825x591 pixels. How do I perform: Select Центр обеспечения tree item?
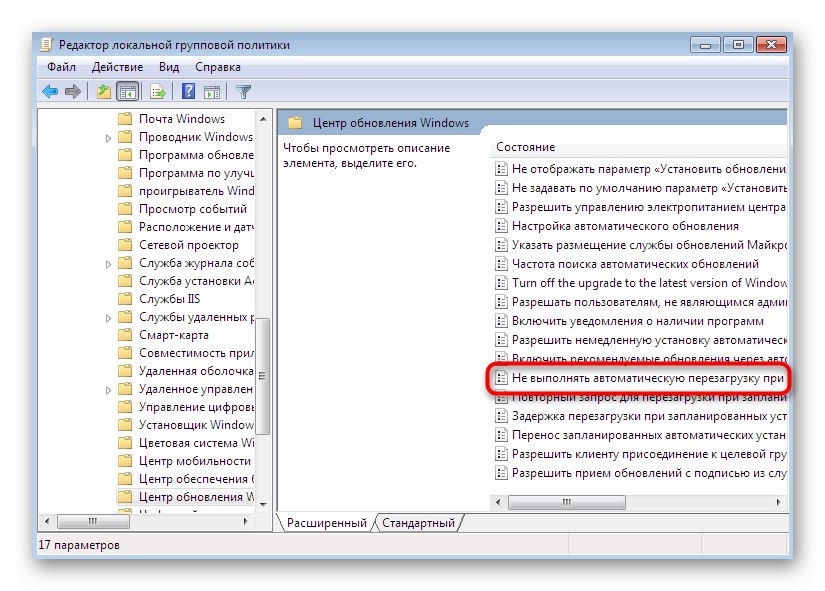point(196,479)
